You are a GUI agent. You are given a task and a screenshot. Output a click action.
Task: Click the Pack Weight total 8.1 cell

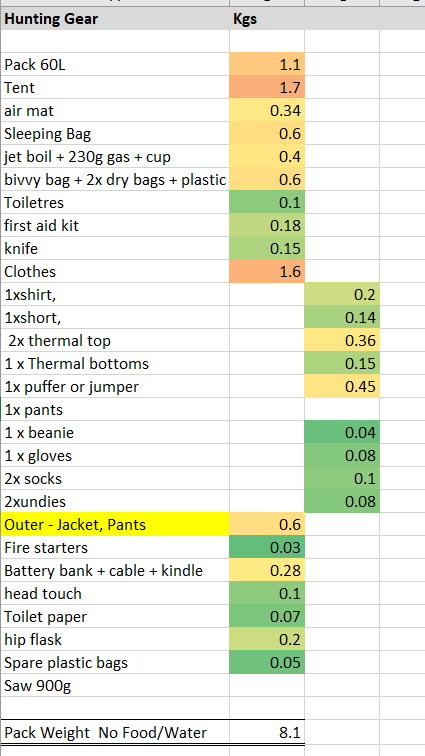[267, 733]
